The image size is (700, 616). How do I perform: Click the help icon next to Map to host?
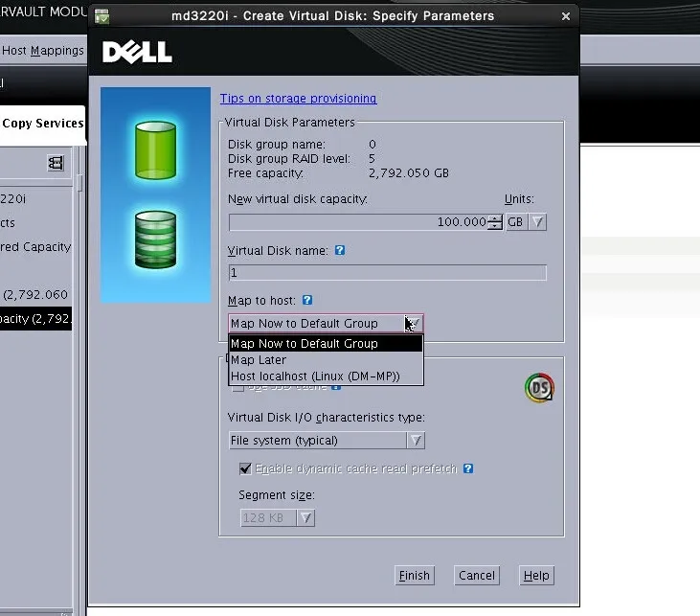[307, 300]
